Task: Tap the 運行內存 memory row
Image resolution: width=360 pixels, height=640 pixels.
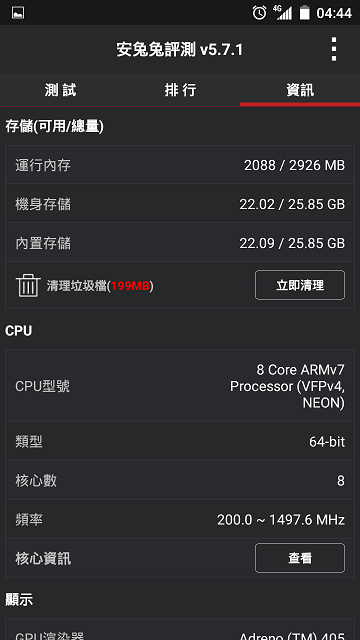Action: [x=180, y=165]
